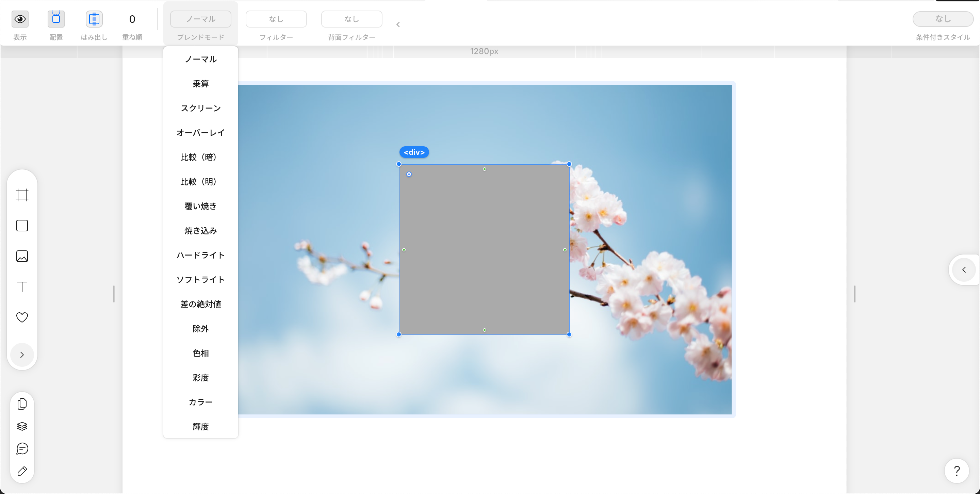Select the image tool icon
980x494 pixels.
pyautogui.click(x=22, y=256)
